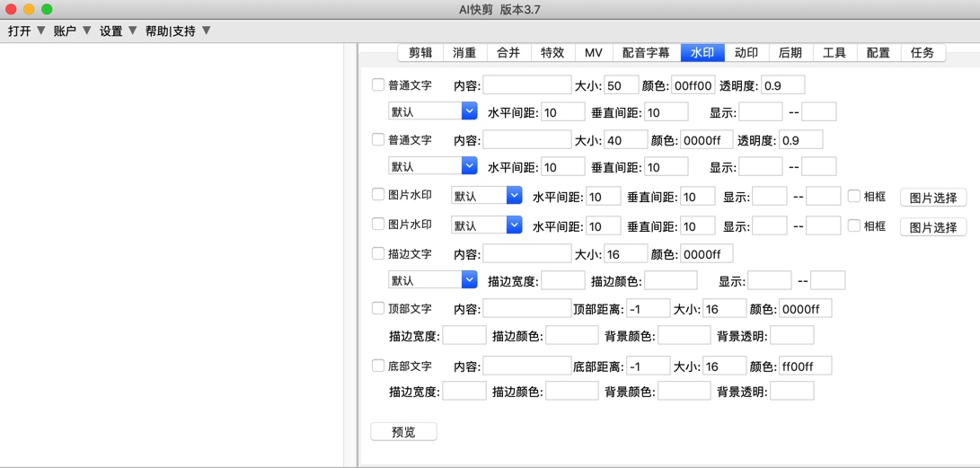Click the 大小 field showing 40
This screenshot has height=468, width=980.
(x=625, y=140)
